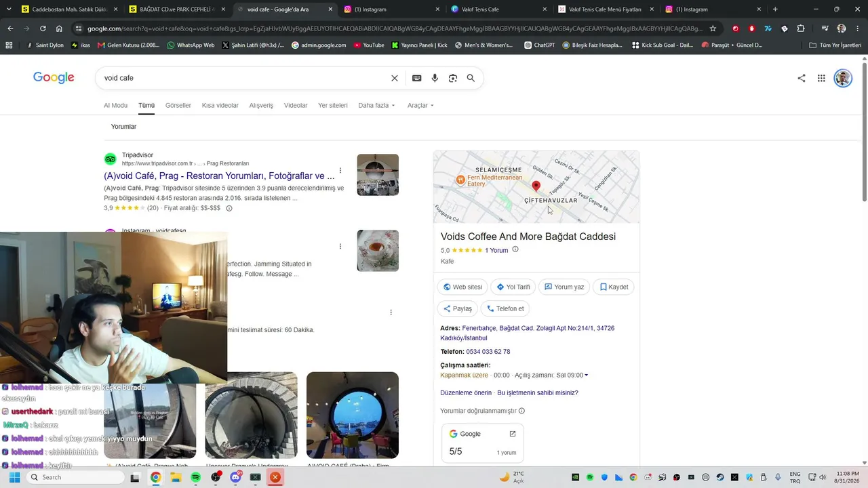The image size is (868, 488).
Task: Open the Windows Start menu
Action: tap(14, 477)
